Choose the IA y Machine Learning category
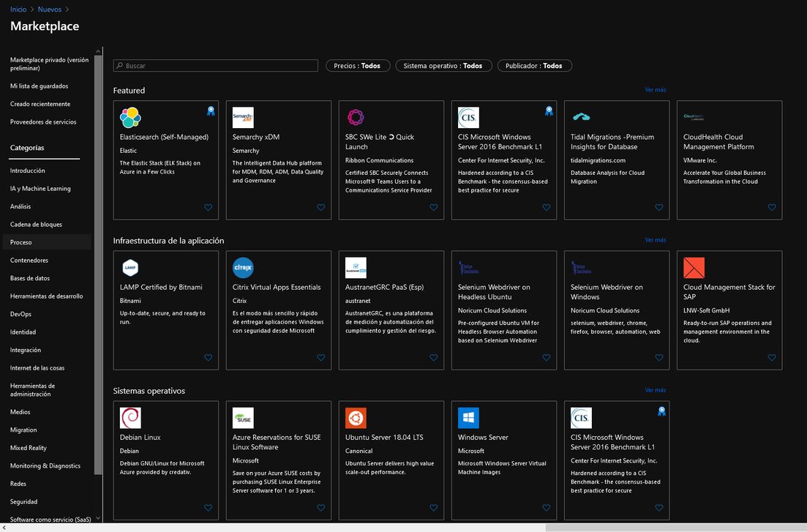807x532 pixels. click(x=40, y=189)
